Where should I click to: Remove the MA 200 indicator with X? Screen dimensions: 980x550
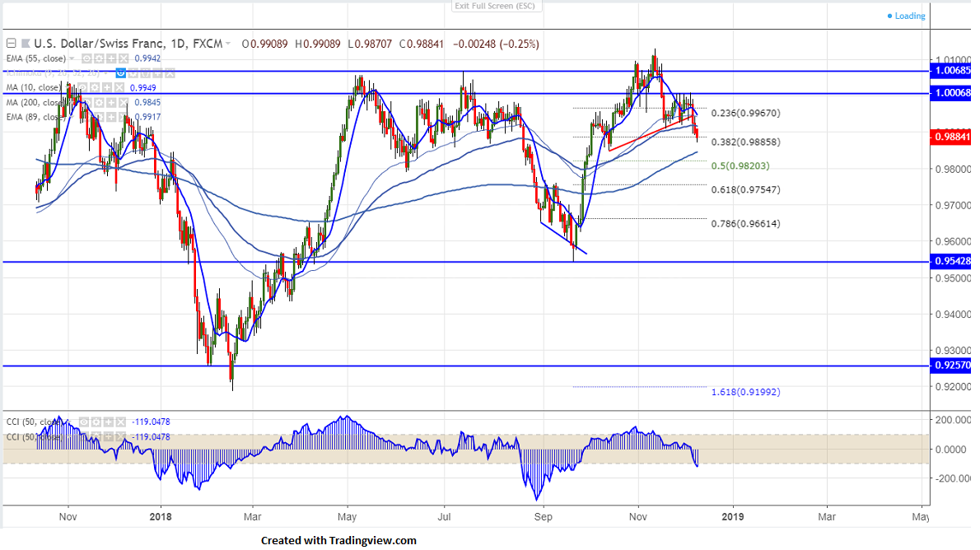(x=123, y=103)
